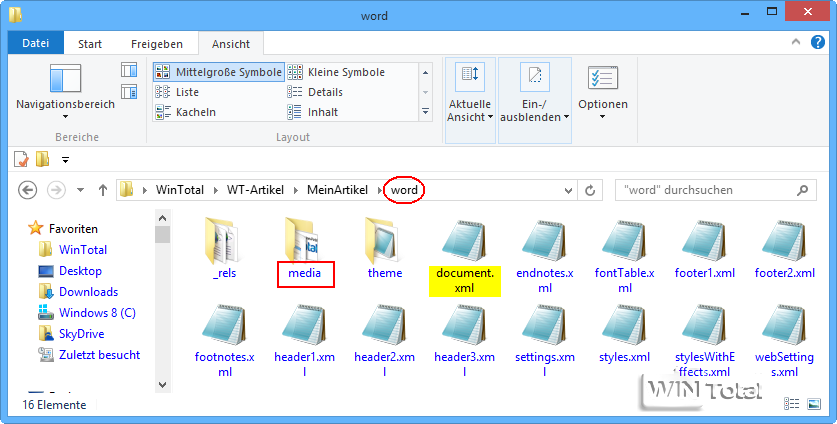Select the footnotes.xml file
The height and width of the screenshot is (424, 837).
[224, 341]
